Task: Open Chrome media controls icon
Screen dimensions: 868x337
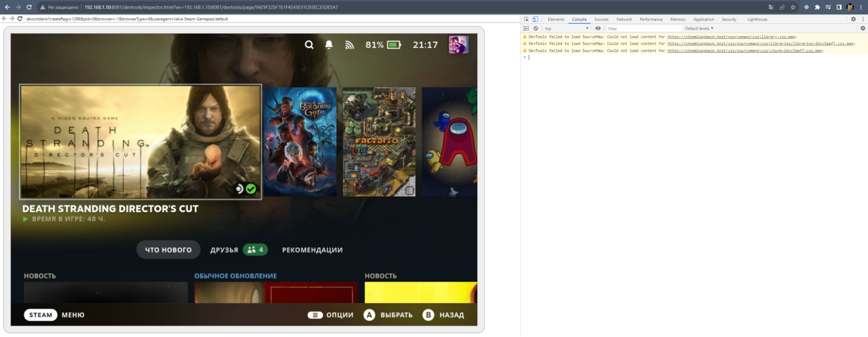Action: pyautogui.click(x=828, y=7)
